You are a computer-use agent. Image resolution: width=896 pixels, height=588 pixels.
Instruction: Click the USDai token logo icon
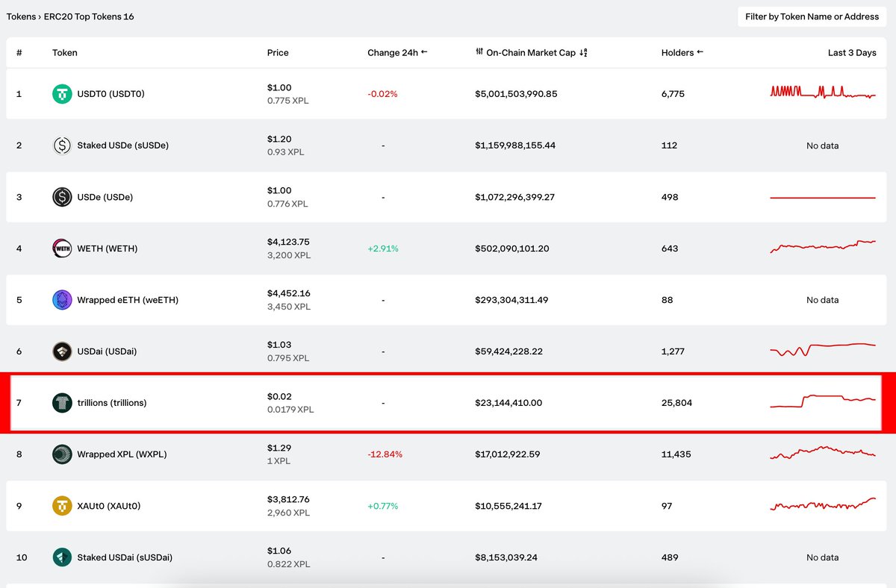pyautogui.click(x=62, y=351)
